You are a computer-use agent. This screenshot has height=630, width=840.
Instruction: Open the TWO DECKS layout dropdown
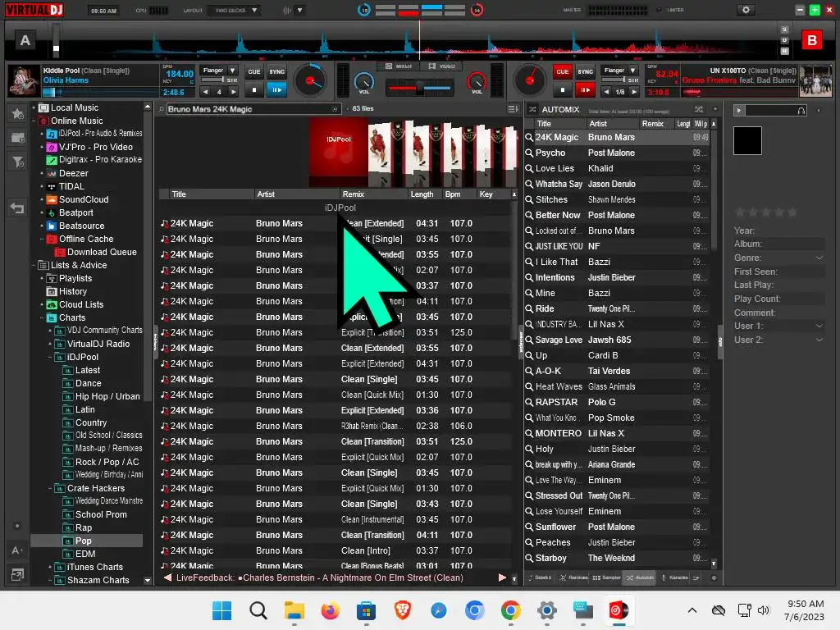click(235, 10)
